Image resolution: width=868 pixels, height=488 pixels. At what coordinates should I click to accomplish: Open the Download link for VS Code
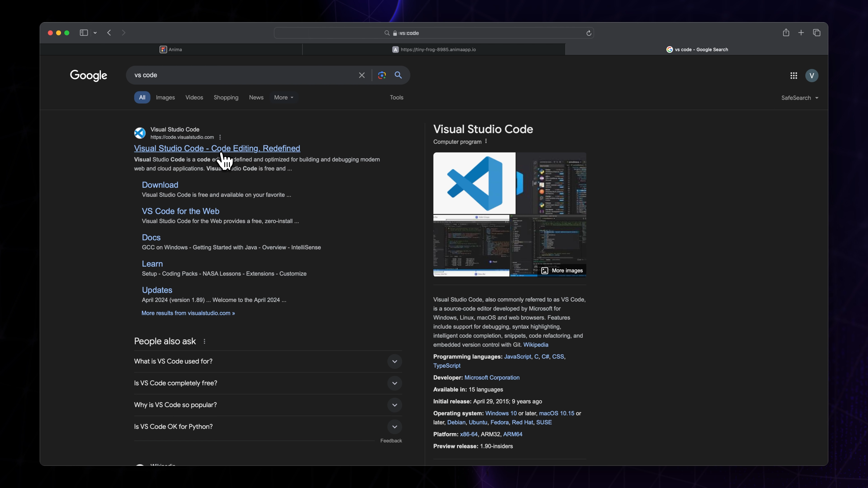pos(160,185)
